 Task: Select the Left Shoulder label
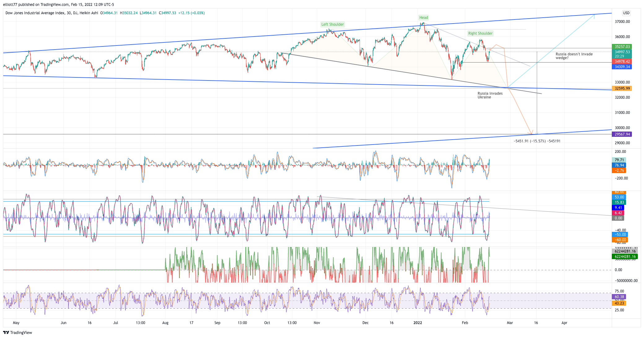(332, 24)
